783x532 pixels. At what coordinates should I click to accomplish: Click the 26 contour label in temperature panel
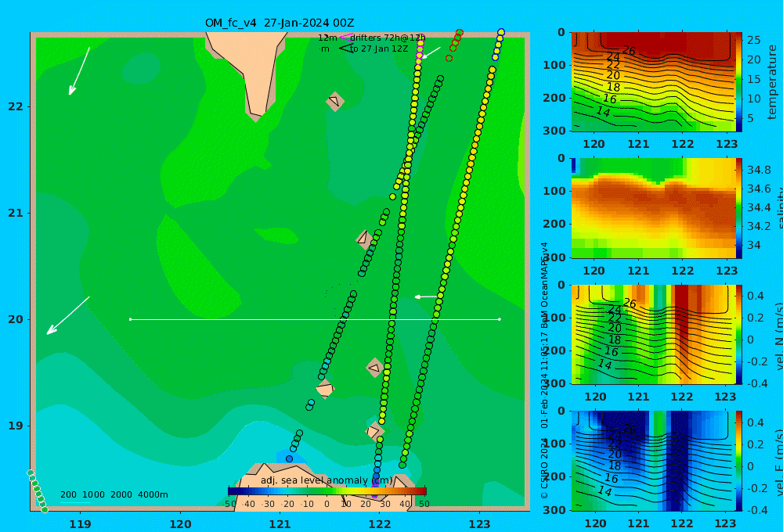point(629,50)
